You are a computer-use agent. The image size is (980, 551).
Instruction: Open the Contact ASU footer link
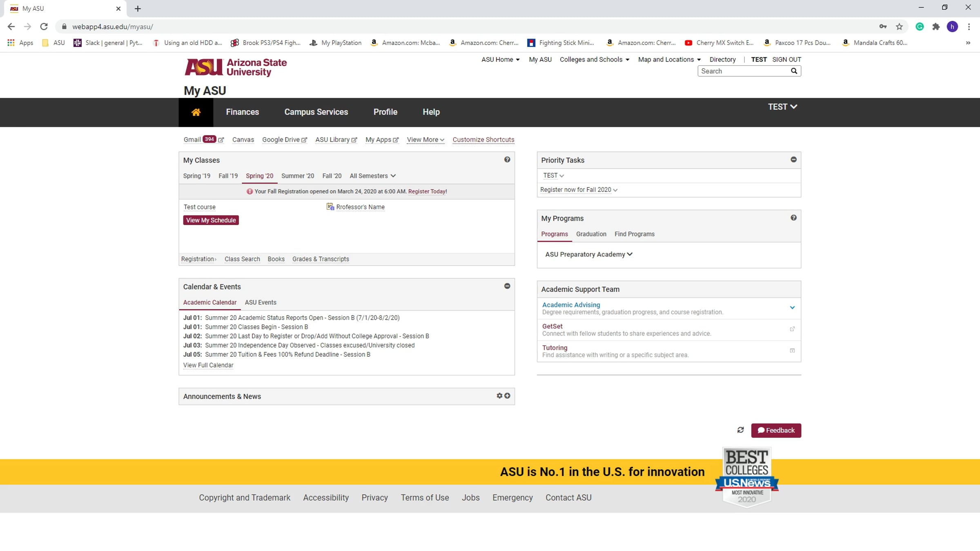click(x=568, y=498)
